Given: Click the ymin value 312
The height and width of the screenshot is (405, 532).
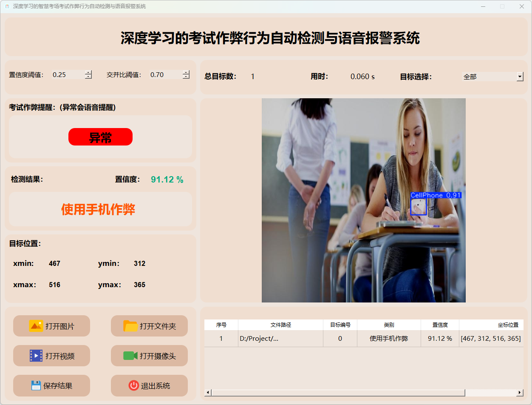Looking at the screenshot, I should pyautogui.click(x=139, y=264).
